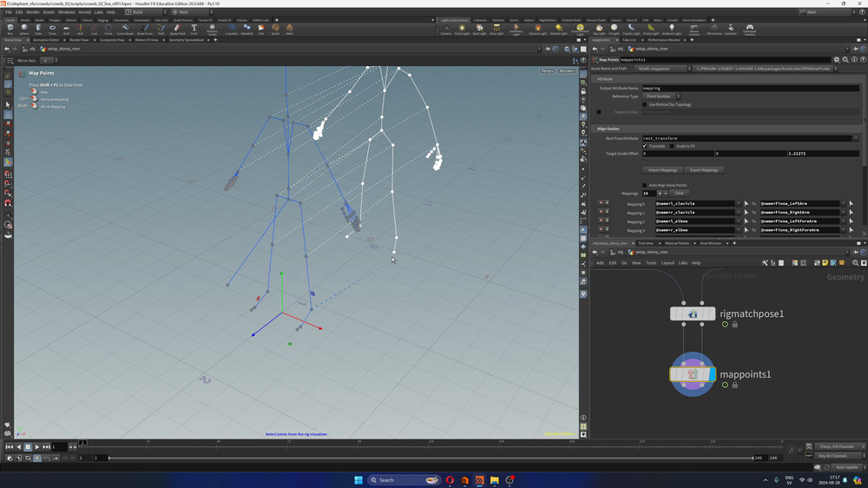
Task: Open the Build desktop dropdown
Action: [146, 11]
